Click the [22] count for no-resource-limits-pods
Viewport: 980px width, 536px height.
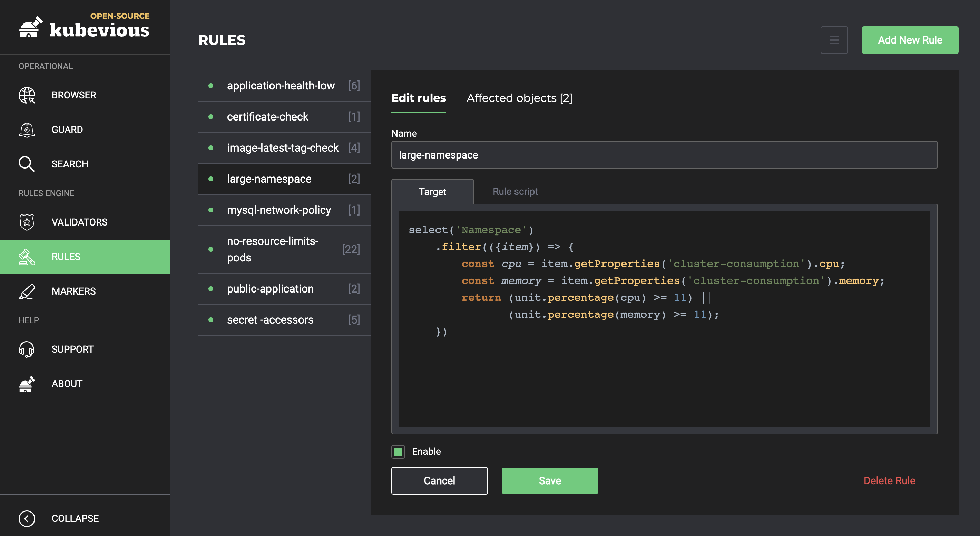point(351,249)
